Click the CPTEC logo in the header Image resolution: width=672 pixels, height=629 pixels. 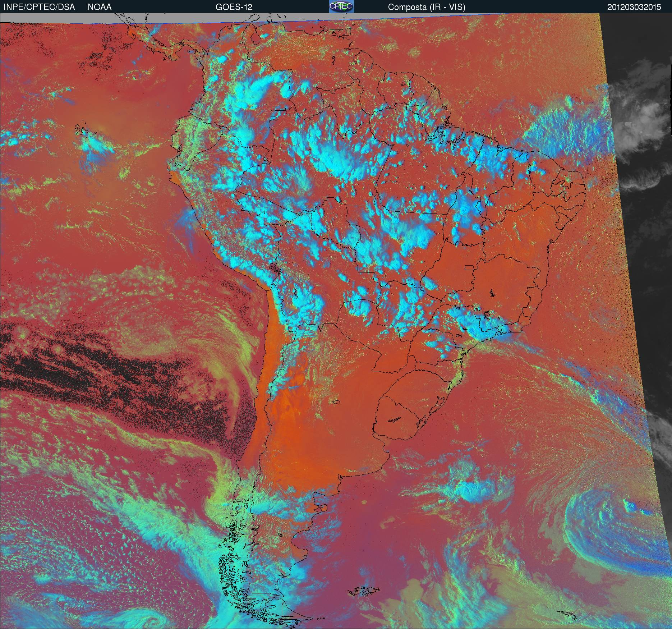point(341,6)
